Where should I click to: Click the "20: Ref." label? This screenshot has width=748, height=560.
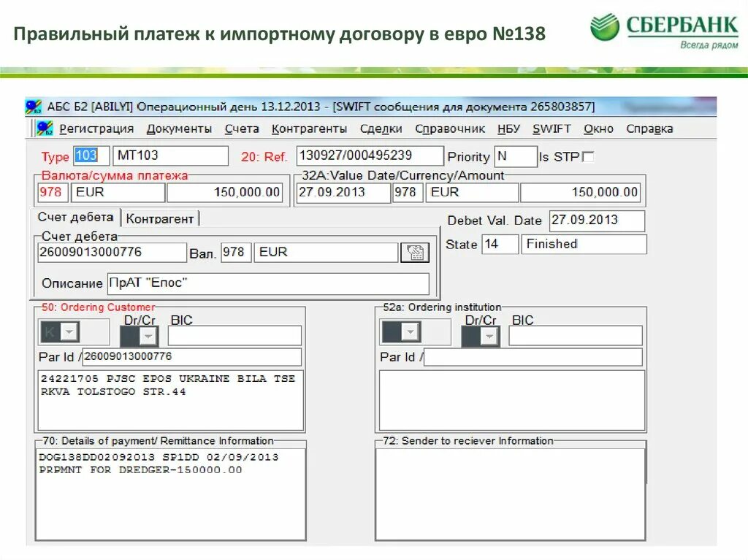pyautogui.click(x=264, y=157)
